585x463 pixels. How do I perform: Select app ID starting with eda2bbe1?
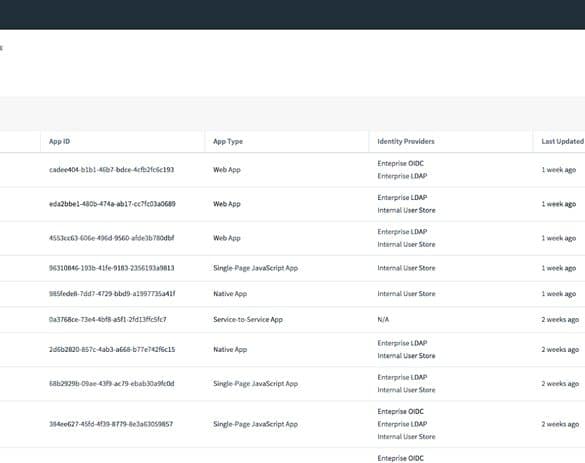tap(112, 204)
